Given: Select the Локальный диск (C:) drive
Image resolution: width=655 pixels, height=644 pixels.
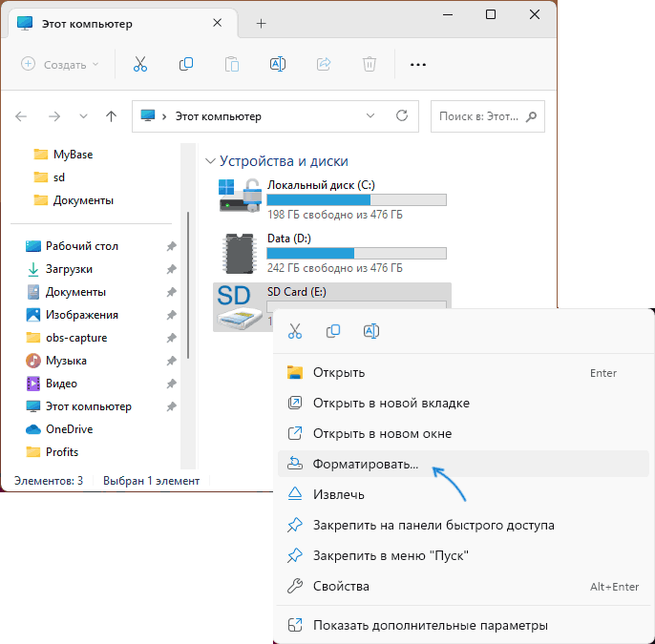Looking at the screenshot, I should [x=332, y=200].
